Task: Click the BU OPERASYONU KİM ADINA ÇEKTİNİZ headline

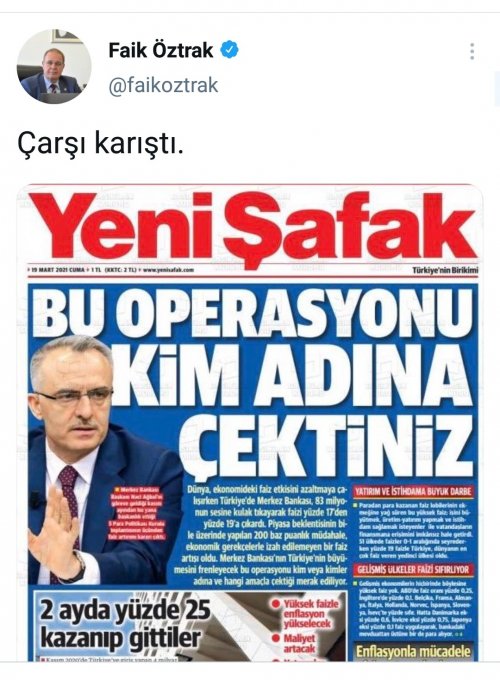Action: [255, 383]
